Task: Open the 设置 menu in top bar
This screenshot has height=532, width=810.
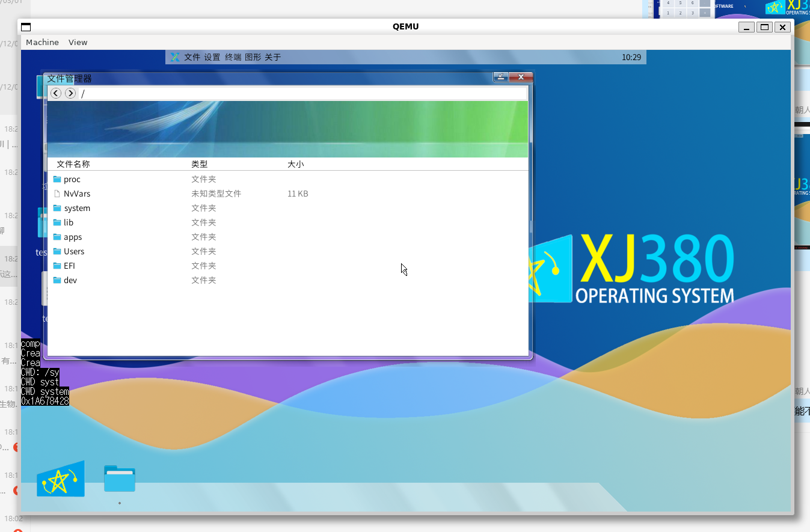Action: click(212, 57)
